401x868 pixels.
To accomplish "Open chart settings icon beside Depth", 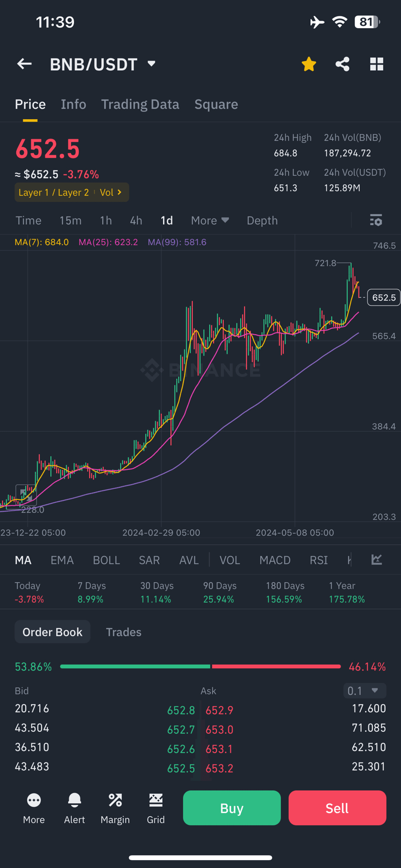I will pos(376,220).
